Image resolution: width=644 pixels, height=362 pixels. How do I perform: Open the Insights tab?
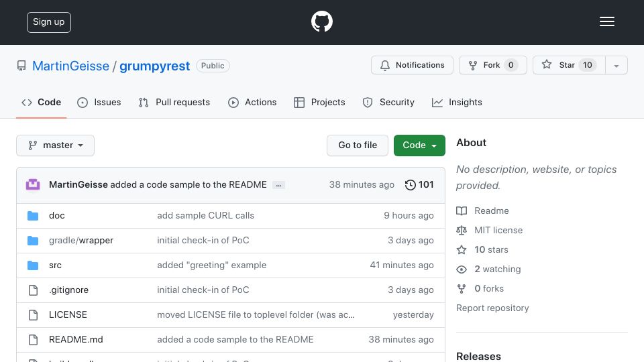tap(457, 102)
